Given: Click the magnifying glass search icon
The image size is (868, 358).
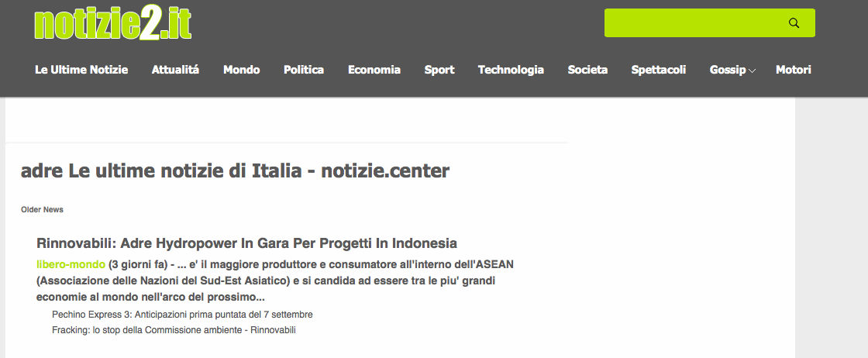Looking at the screenshot, I should point(794,23).
